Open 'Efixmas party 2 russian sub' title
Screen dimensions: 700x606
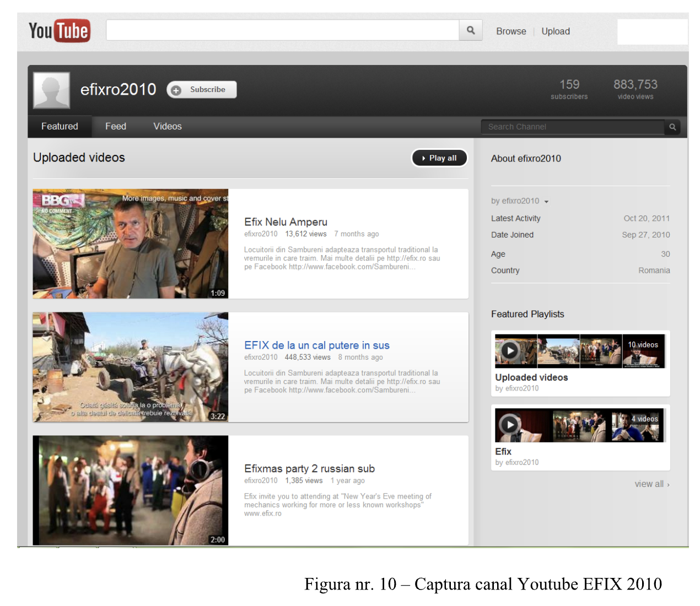click(309, 468)
